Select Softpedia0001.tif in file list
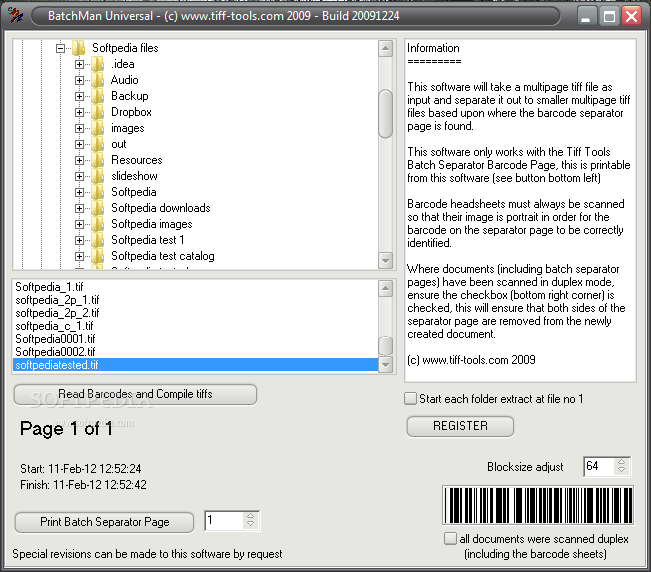Image resolution: width=651 pixels, height=572 pixels. pyautogui.click(x=195, y=339)
